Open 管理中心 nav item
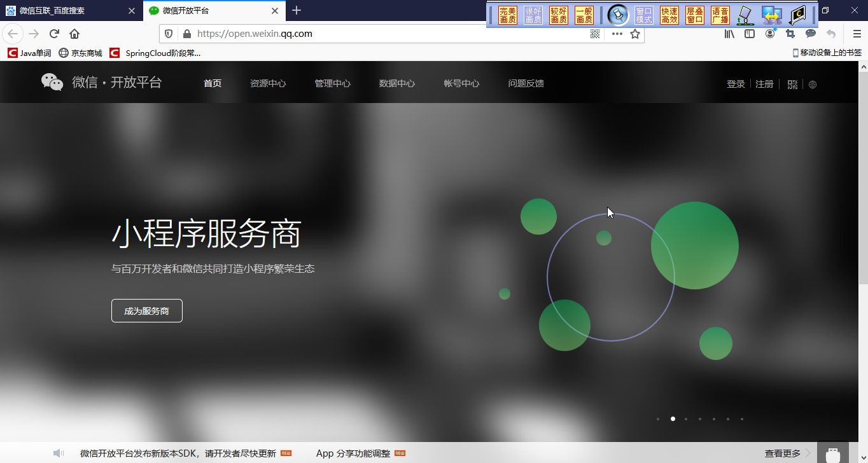The image size is (868, 463). pos(332,83)
